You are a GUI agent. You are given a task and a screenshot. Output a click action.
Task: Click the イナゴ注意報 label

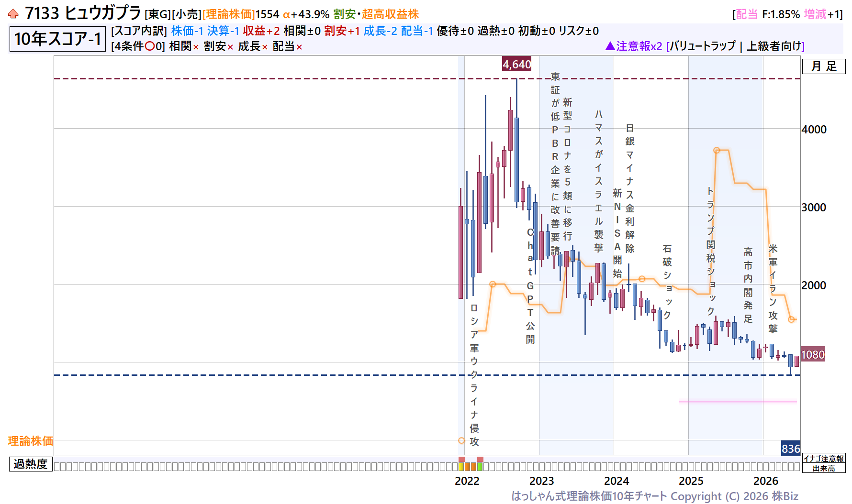(x=824, y=459)
